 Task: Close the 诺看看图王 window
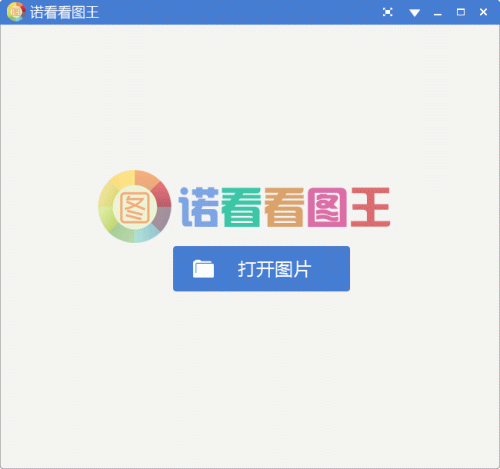coord(483,12)
